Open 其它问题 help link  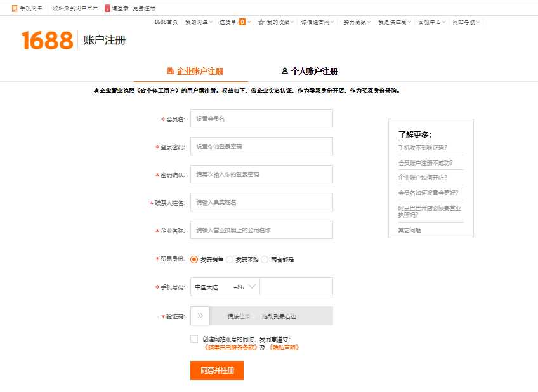pyautogui.click(x=410, y=230)
